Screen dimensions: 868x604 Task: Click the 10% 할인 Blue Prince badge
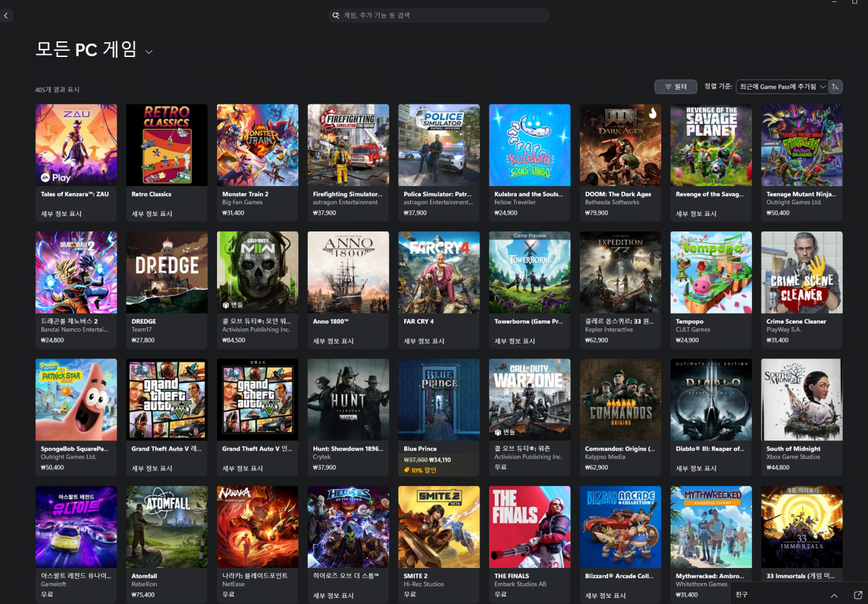(x=420, y=470)
